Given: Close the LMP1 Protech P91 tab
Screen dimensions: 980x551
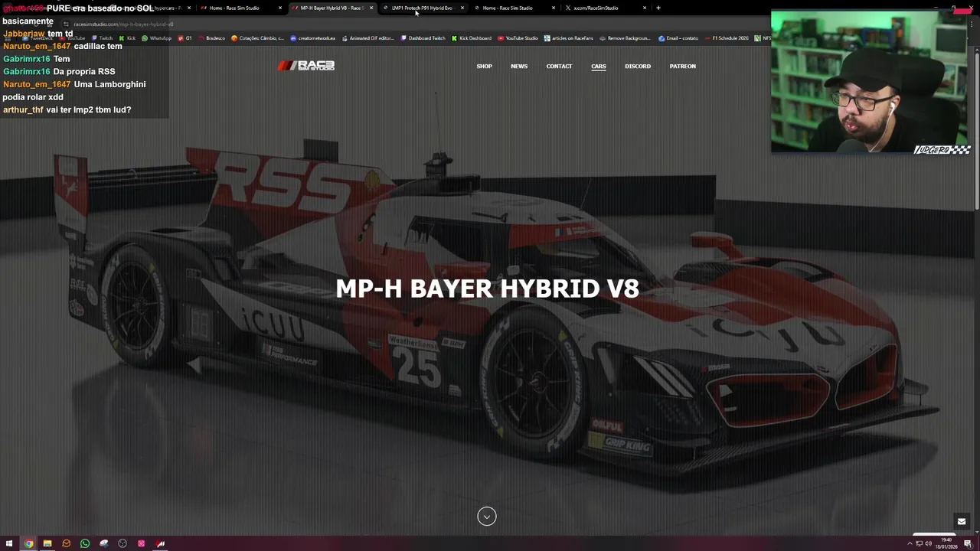Looking at the screenshot, I should coord(462,8).
